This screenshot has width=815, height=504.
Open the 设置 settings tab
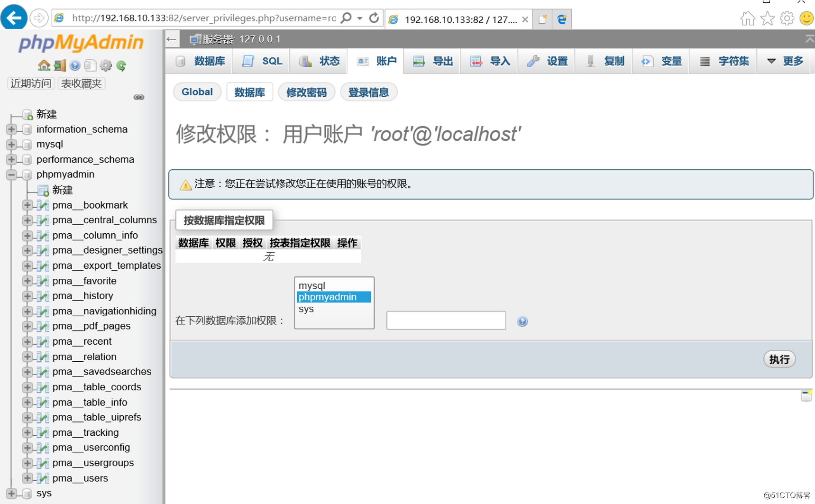coord(547,61)
